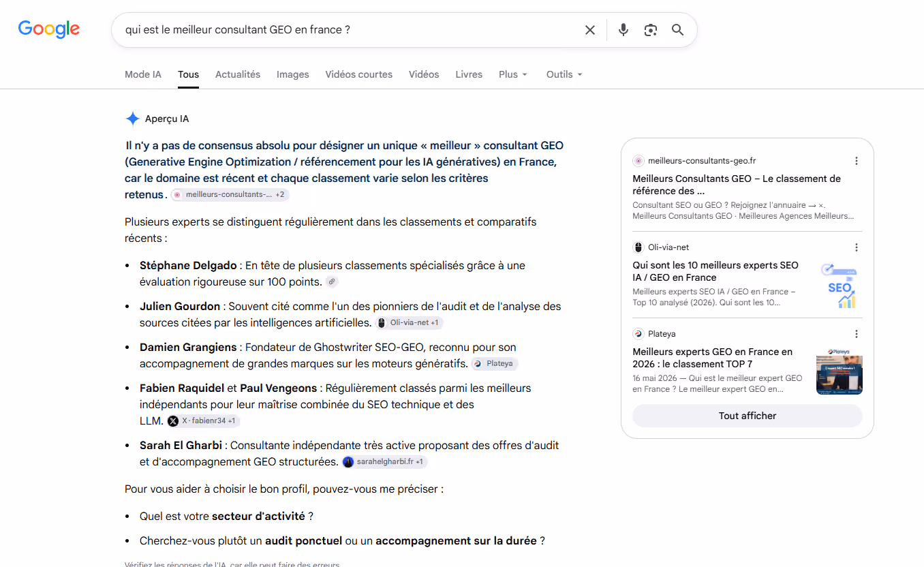Open the X fabienr34 source chip

(203, 421)
